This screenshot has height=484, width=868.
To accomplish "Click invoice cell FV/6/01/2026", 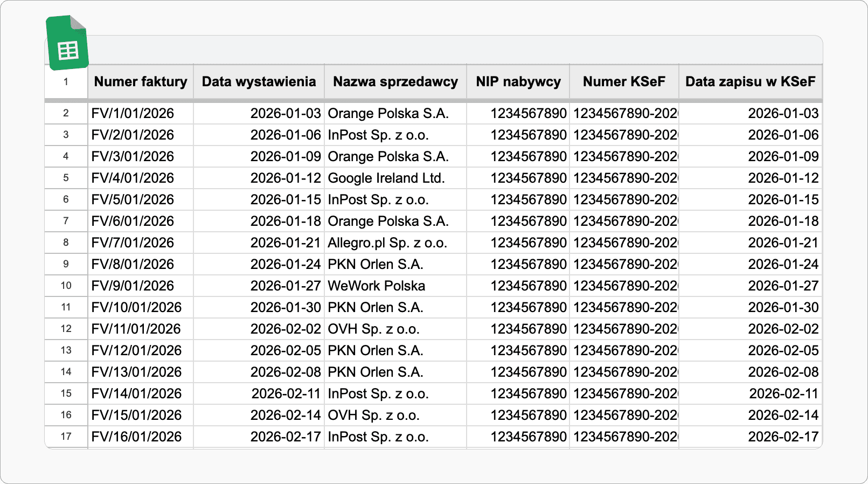I will coord(141,221).
